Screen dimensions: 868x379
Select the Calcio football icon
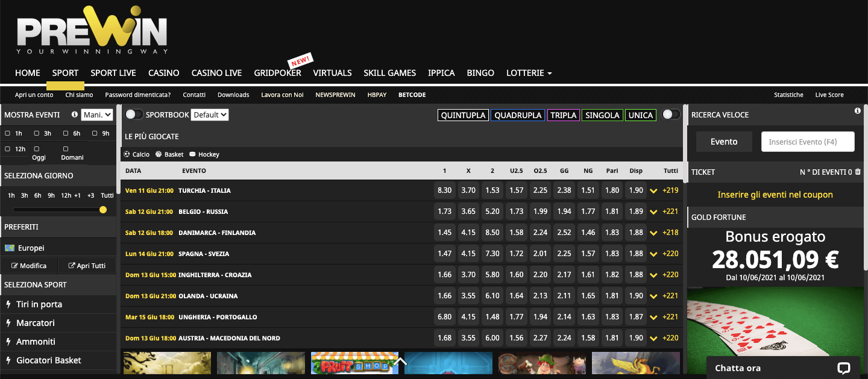tap(127, 154)
